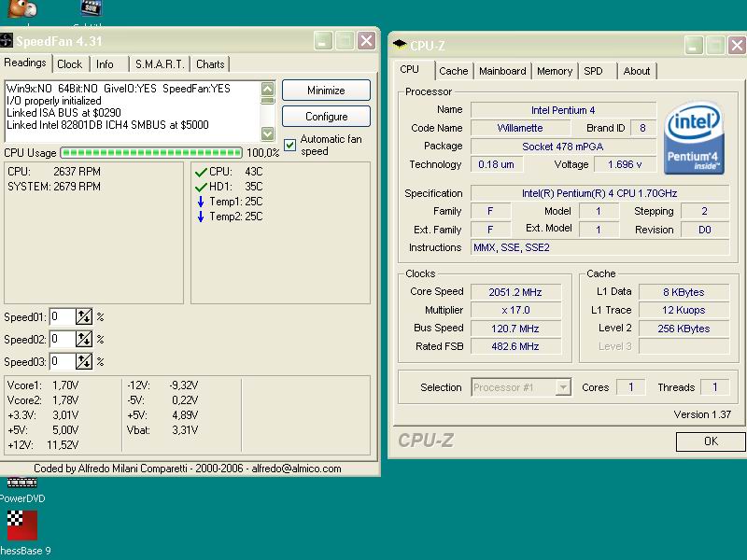Viewport: 747px width, 560px height.
Task: Open the PowerDVD desktop icon
Action: pyautogui.click(x=21, y=490)
